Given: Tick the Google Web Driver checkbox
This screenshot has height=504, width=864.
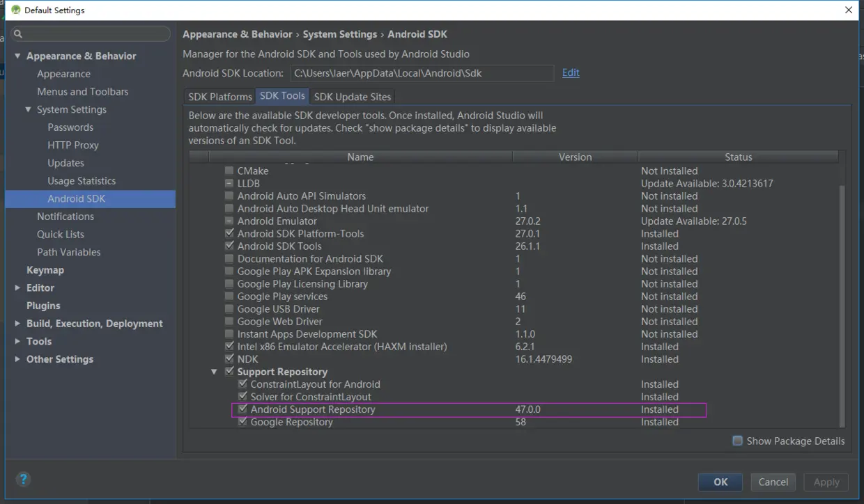Looking at the screenshot, I should click(x=229, y=321).
